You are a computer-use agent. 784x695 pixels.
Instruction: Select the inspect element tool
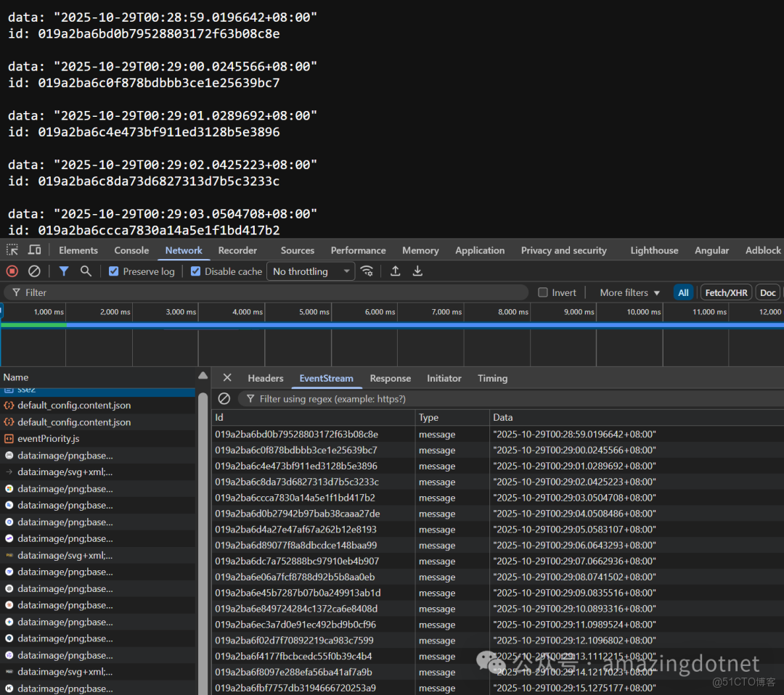(x=12, y=250)
